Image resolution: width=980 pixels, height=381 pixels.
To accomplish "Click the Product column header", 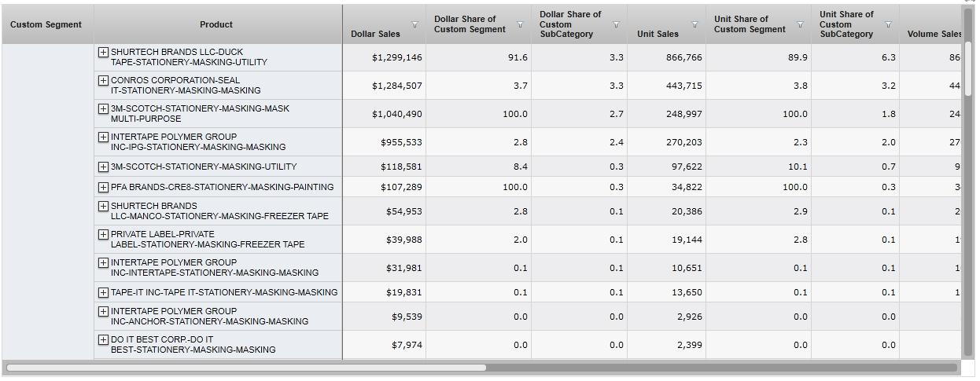I will tap(216, 24).
